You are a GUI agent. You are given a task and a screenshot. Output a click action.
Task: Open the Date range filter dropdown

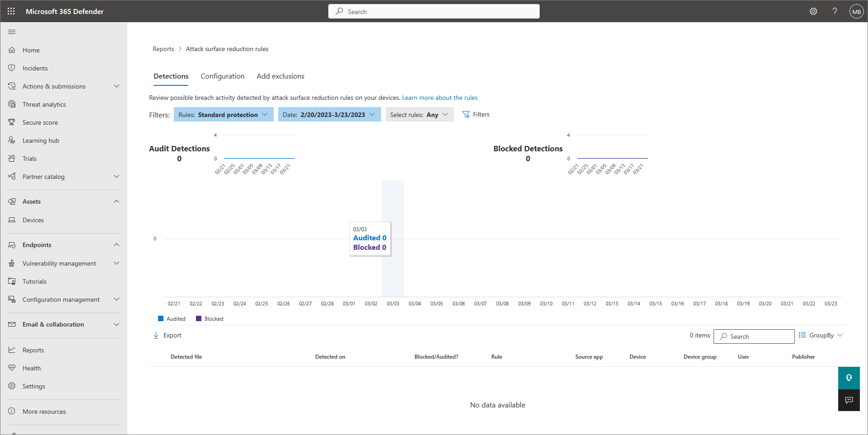[329, 115]
